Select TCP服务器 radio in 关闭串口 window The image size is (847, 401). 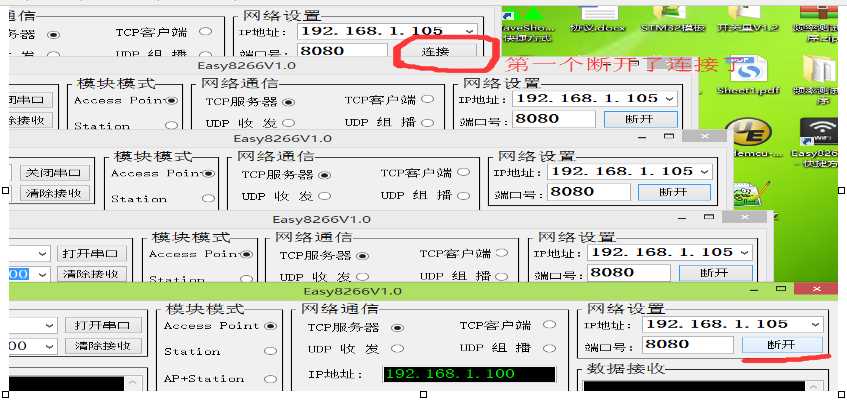[324, 175]
